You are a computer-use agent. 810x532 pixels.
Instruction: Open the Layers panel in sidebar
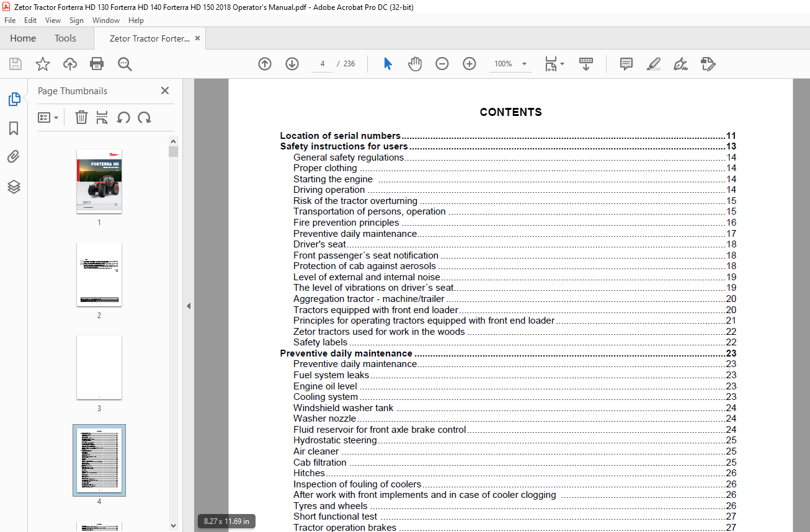14,187
